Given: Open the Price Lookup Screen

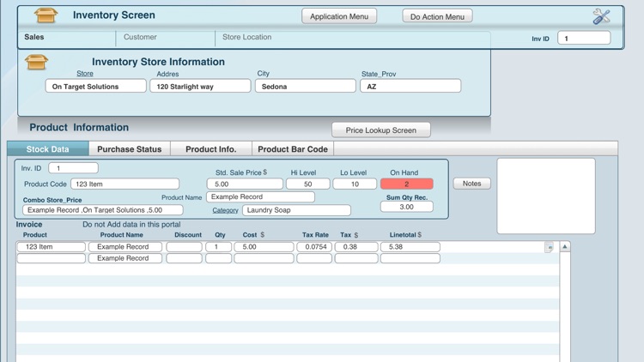Looking at the screenshot, I should click(380, 130).
